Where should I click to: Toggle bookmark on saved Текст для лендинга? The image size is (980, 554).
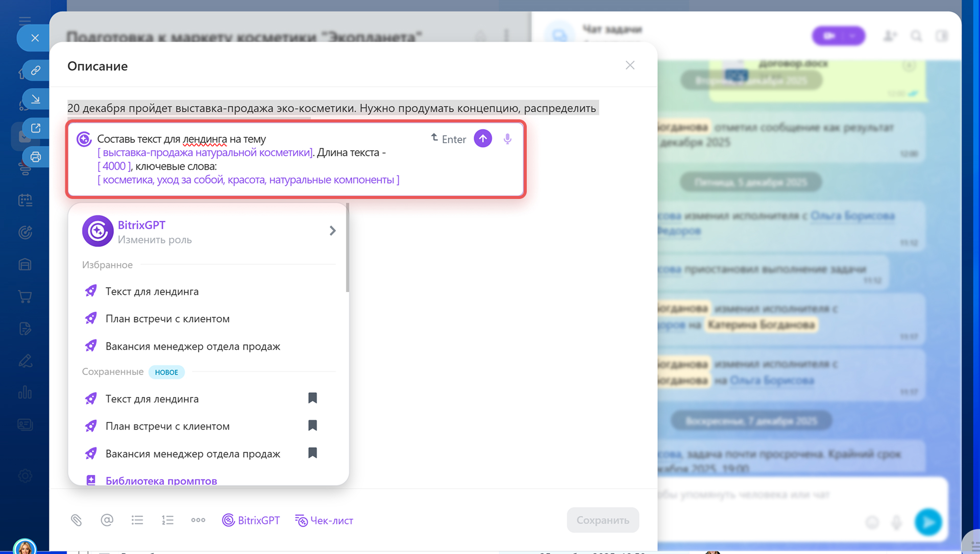pyautogui.click(x=313, y=398)
